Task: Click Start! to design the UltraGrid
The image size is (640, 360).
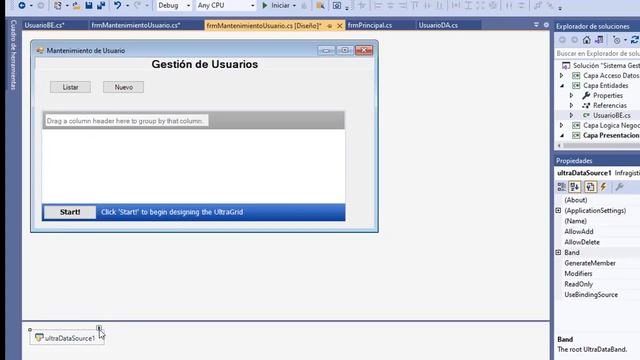Action: click(x=70, y=212)
